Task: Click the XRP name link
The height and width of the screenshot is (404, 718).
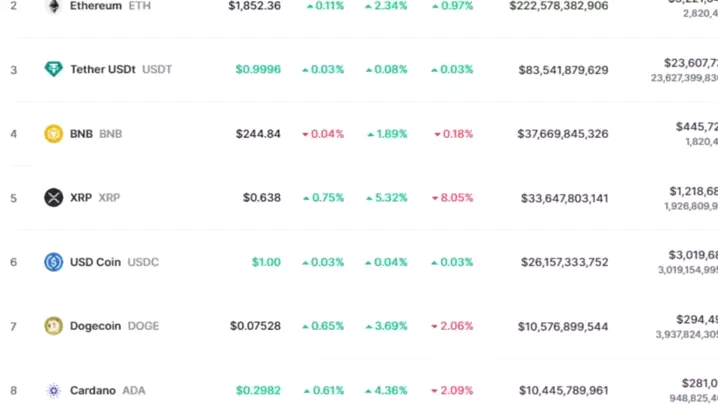Action: point(81,198)
